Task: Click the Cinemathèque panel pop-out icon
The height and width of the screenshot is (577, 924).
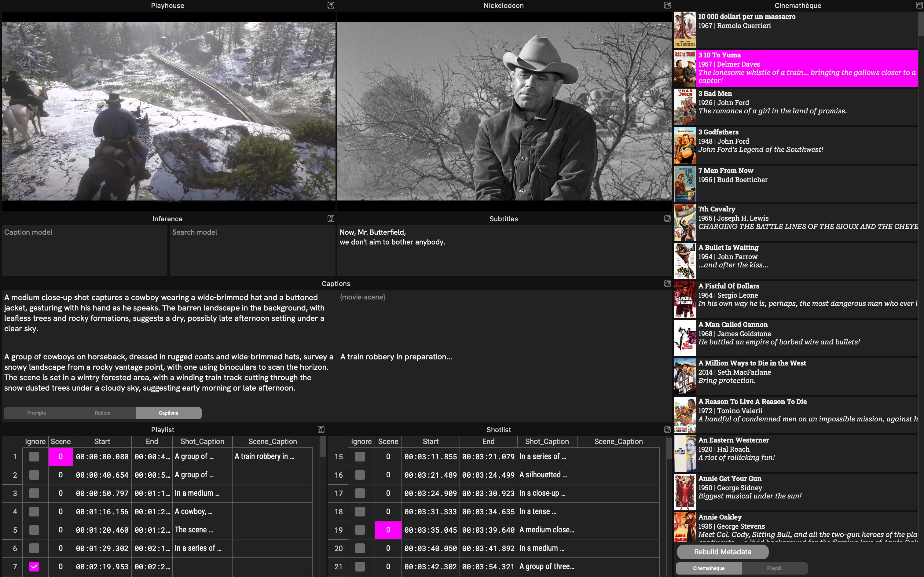Action: (919, 5)
